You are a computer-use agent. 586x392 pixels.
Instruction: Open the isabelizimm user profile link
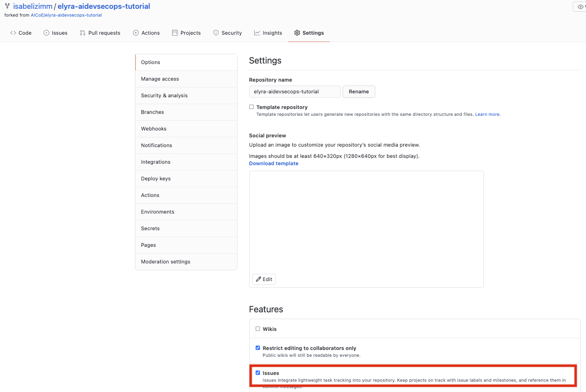tap(33, 6)
